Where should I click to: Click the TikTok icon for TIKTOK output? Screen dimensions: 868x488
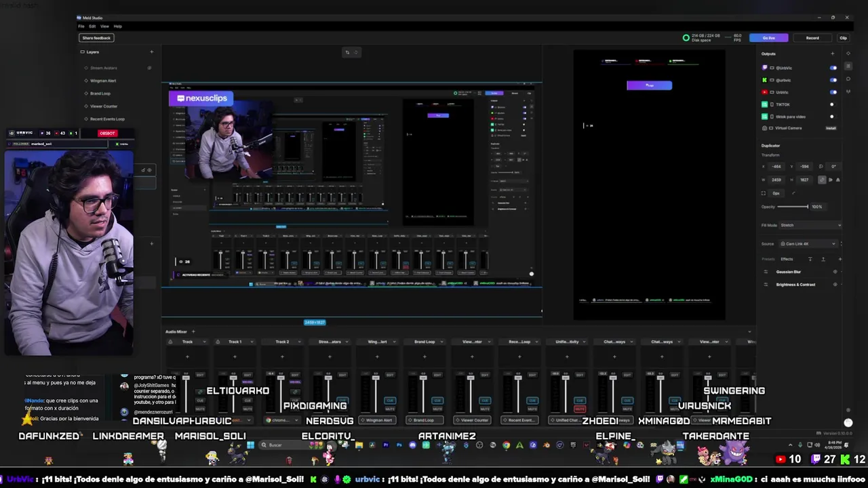pos(765,104)
